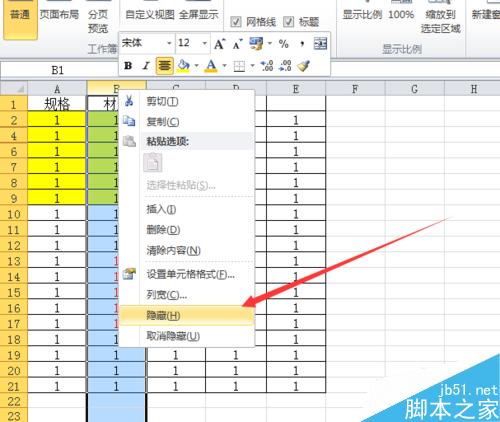Image resolution: width=500 pixels, height=422 pixels.
Task: Toggle Italic in the mini toolbar
Action: point(146,66)
